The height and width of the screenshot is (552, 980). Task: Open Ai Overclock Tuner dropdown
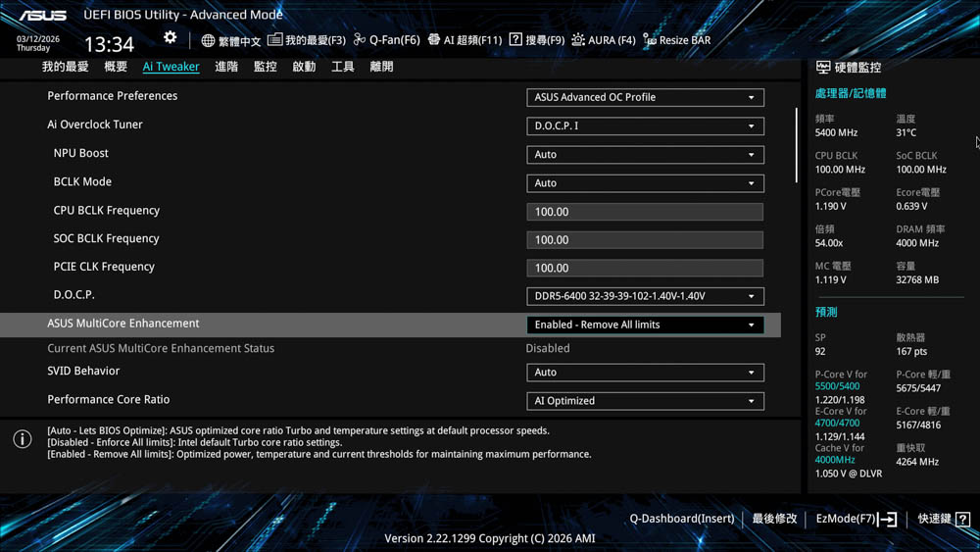pyautogui.click(x=645, y=125)
